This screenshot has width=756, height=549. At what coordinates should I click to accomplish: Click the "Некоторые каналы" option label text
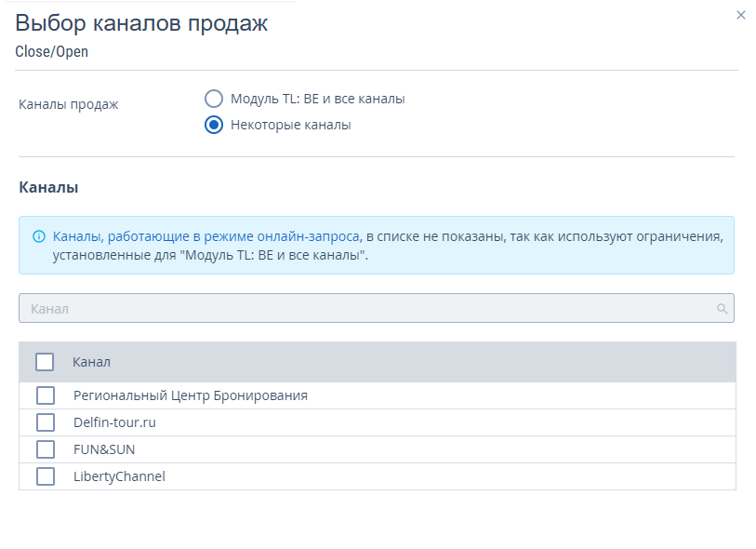coord(290,125)
